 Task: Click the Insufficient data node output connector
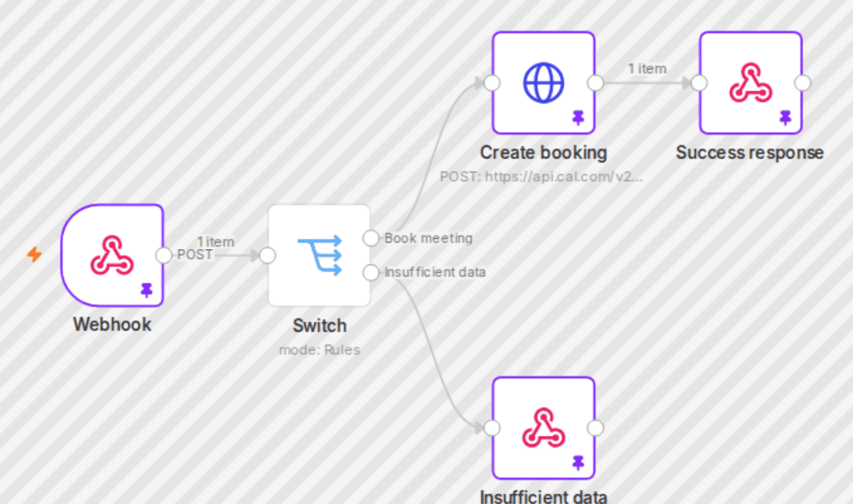[x=595, y=428]
